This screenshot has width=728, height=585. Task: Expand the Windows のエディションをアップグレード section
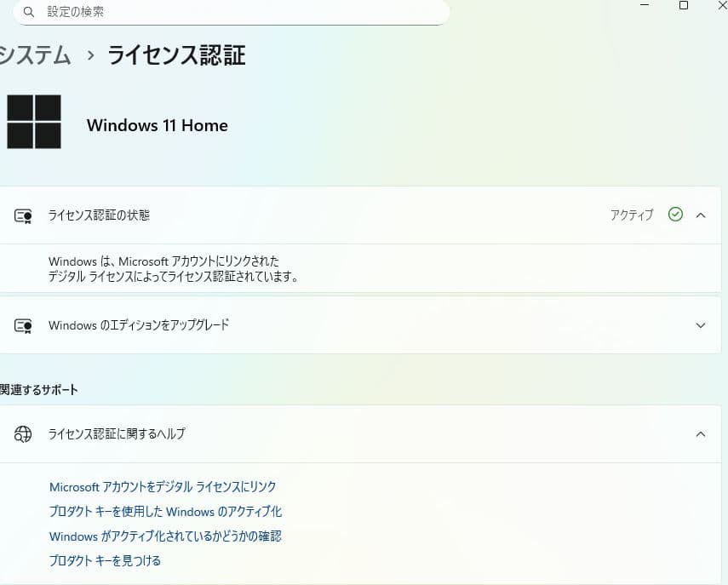tap(701, 325)
